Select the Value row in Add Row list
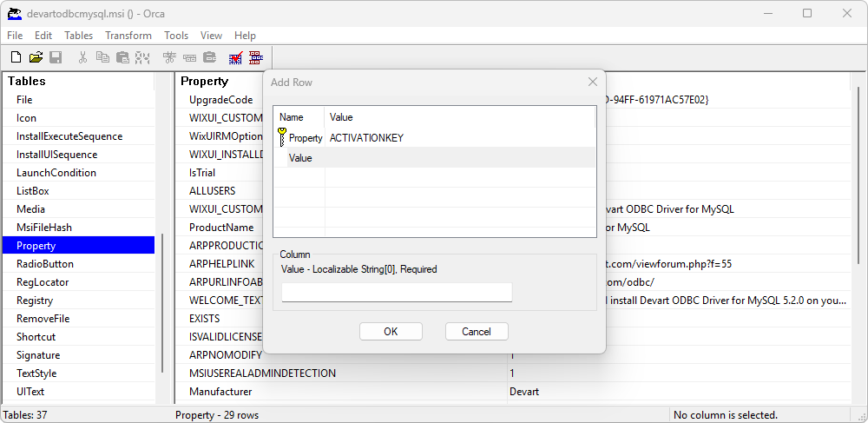This screenshot has height=423, width=868. 435,158
